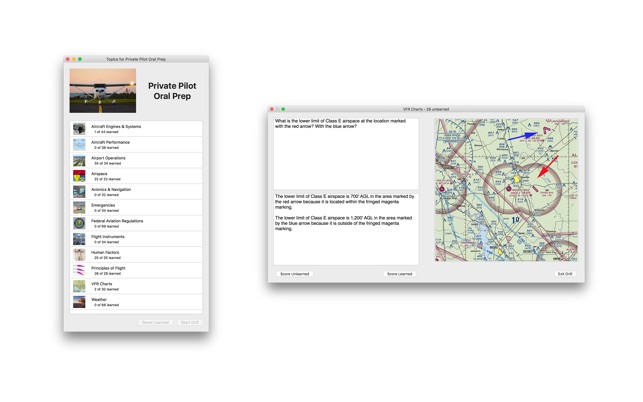Select the Emergencies topic row
Screen dimensions: 643x402
tap(136, 208)
